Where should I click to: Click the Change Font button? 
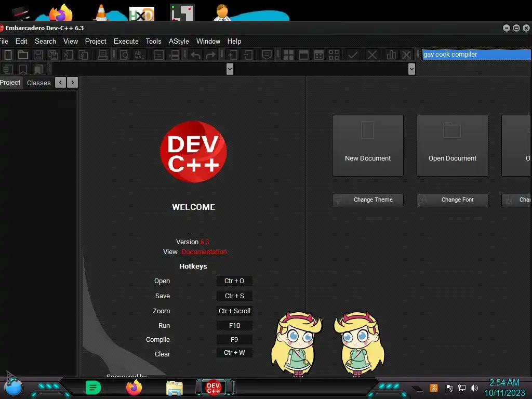tap(453, 200)
